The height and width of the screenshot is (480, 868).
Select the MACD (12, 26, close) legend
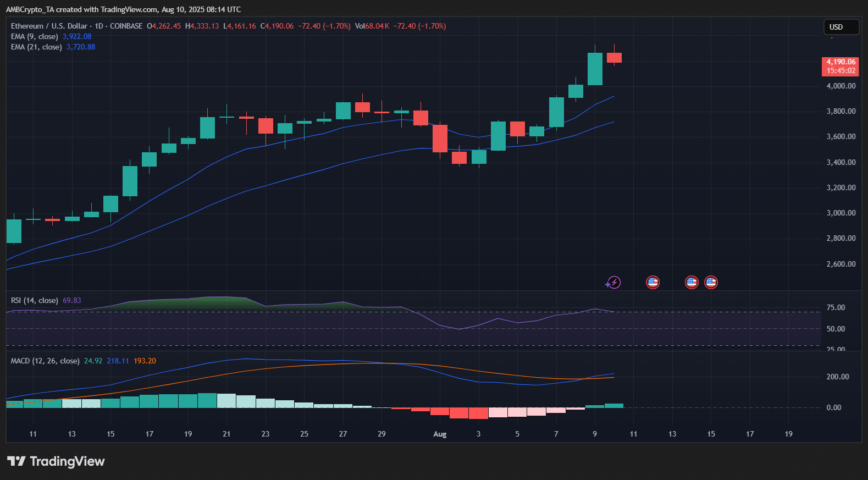pyautogui.click(x=45, y=361)
